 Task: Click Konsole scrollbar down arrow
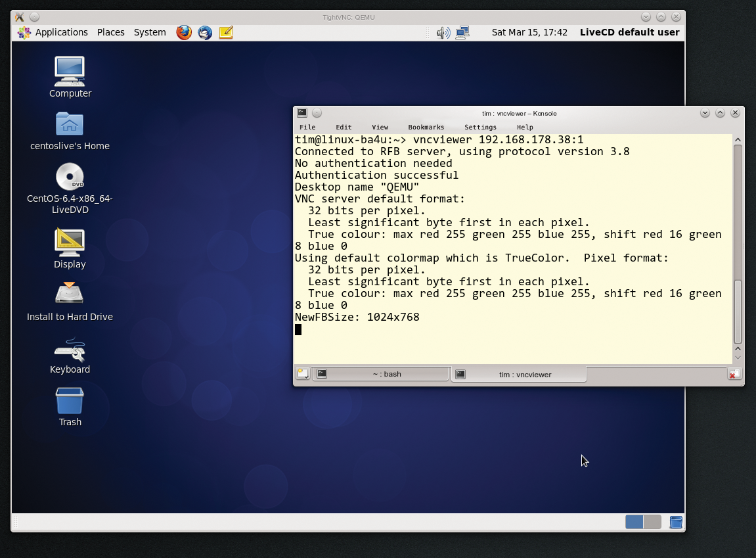click(x=737, y=358)
